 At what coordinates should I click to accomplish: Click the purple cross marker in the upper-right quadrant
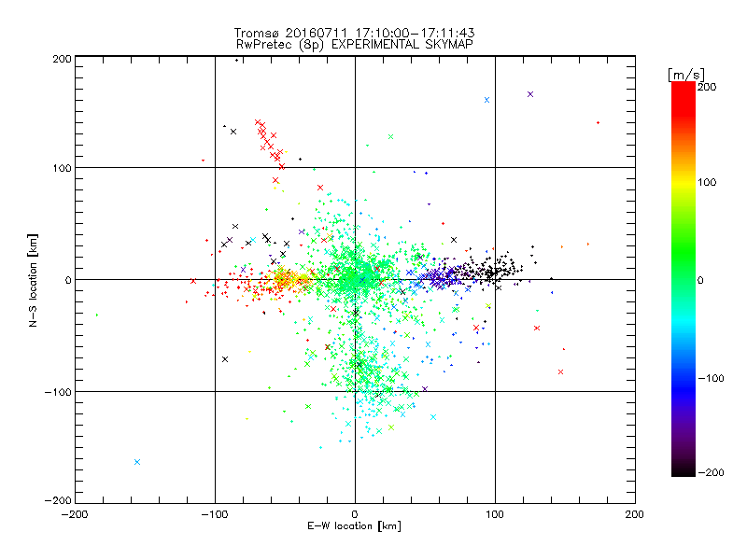[530, 94]
